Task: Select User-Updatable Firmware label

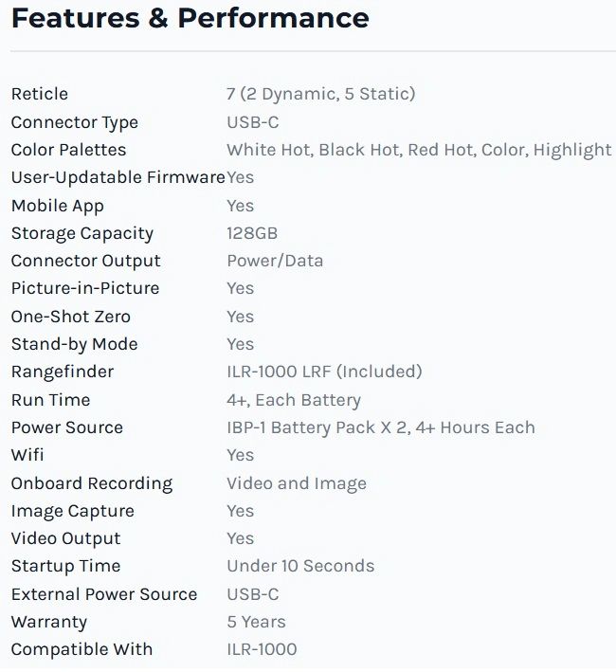Action: point(118,177)
